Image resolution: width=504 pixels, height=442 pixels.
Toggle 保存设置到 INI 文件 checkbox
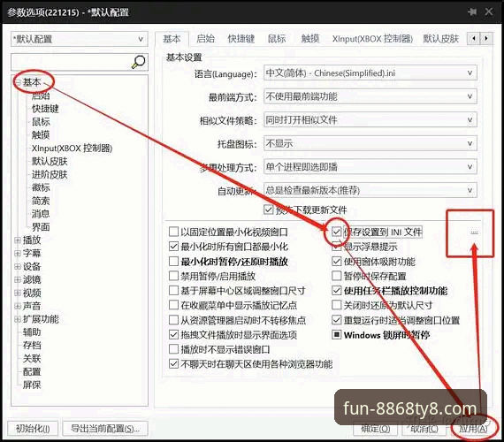pos(337,232)
